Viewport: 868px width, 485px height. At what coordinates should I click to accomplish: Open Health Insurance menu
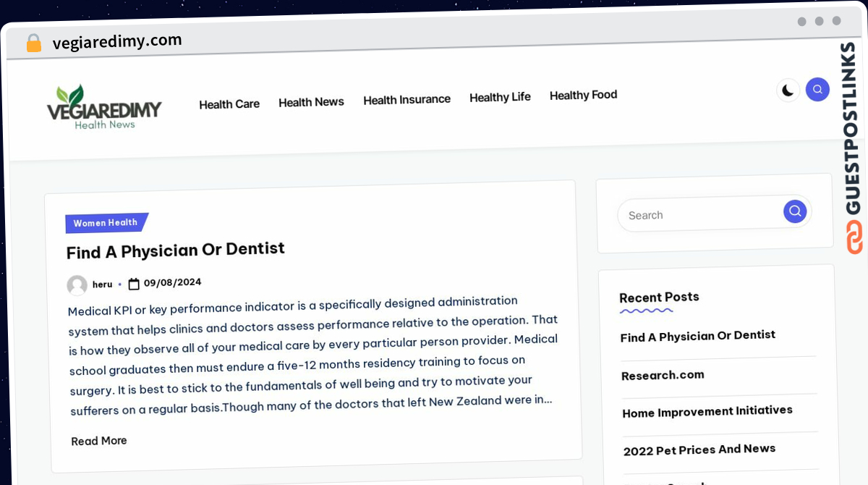[x=407, y=99]
